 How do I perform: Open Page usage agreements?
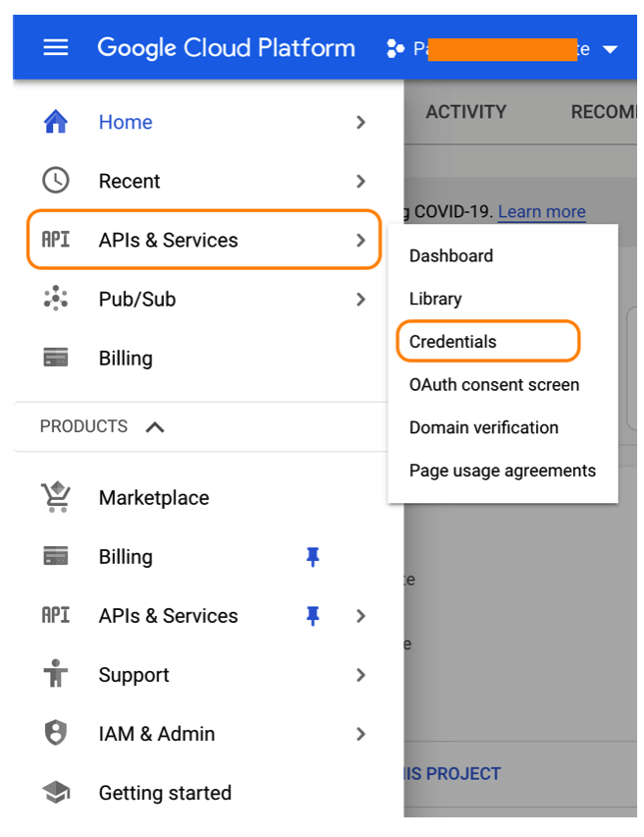(503, 471)
